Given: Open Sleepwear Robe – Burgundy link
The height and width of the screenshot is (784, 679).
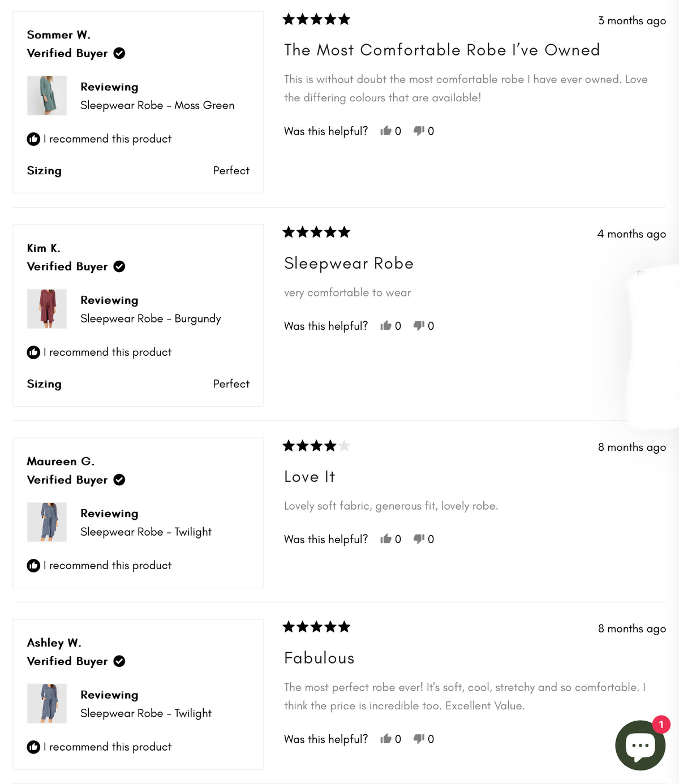Looking at the screenshot, I should click(x=151, y=318).
